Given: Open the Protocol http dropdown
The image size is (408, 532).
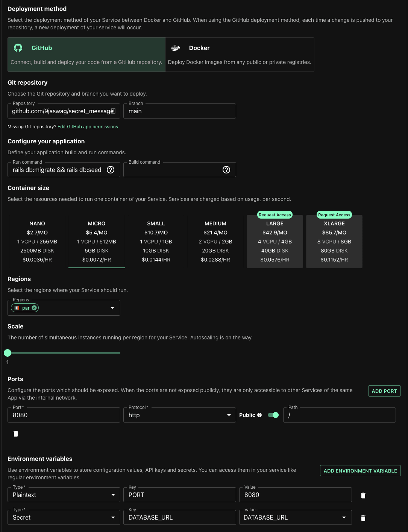Looking at the screenshot, I should click(229, 415).
